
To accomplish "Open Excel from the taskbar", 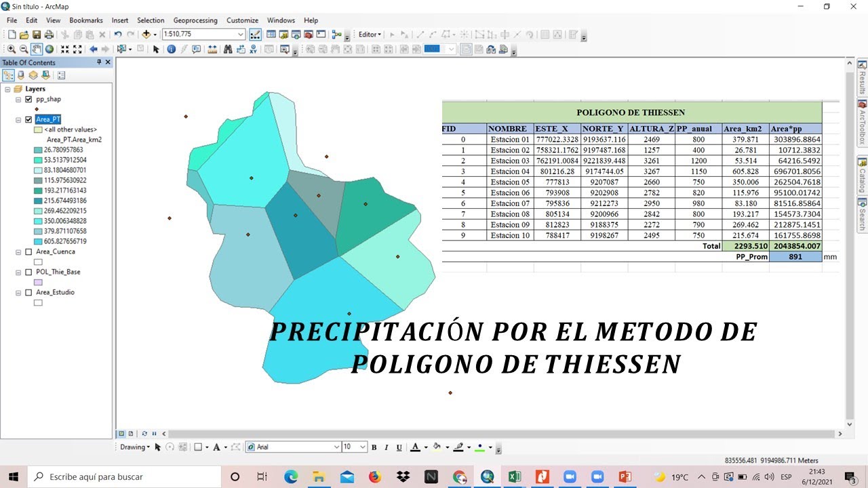I will coord(515,477).
